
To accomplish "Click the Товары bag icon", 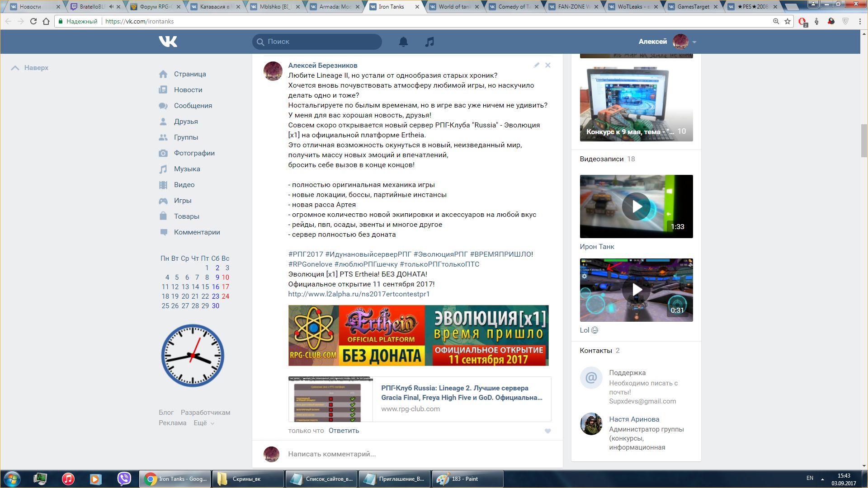I will click(x=163, y=216).
